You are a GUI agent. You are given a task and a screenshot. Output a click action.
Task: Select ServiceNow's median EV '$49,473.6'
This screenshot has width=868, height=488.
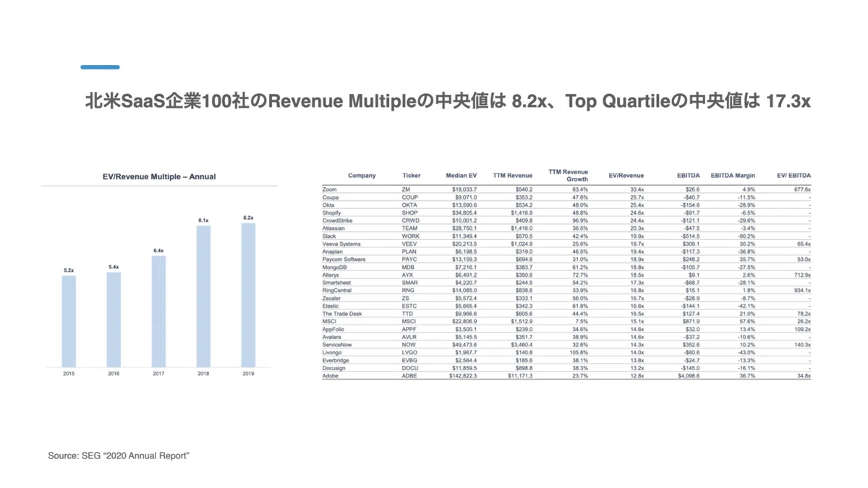(x=465, y=345)
